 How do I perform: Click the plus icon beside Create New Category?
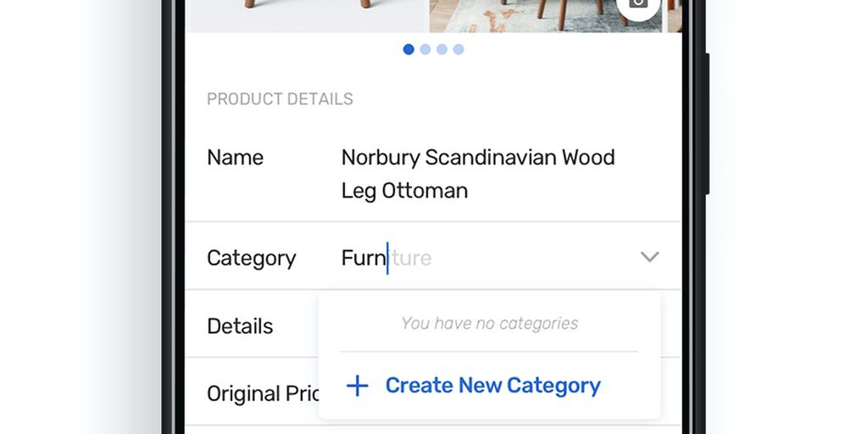point(358,386)
